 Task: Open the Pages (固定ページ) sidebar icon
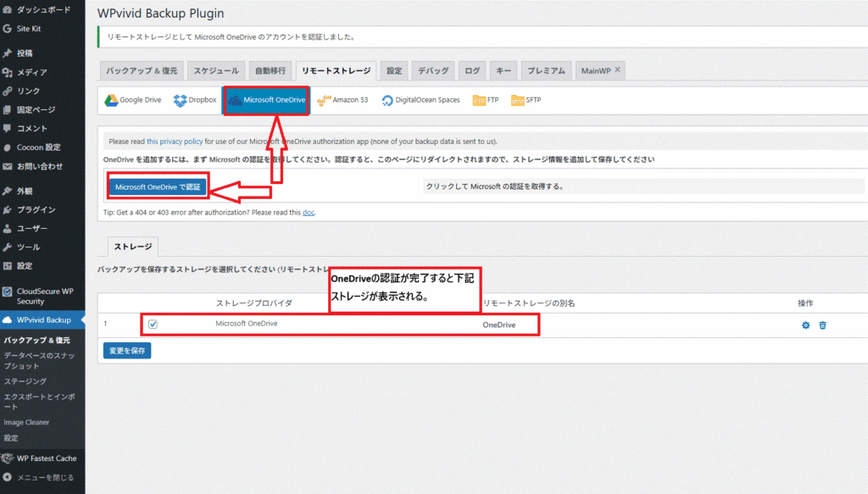coord(7,109)
